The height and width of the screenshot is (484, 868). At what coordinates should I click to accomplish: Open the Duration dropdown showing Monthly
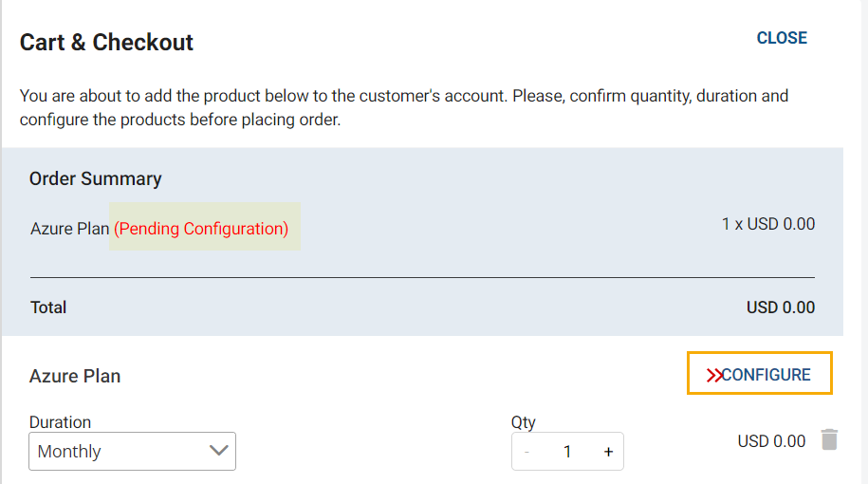pos(132,452)
